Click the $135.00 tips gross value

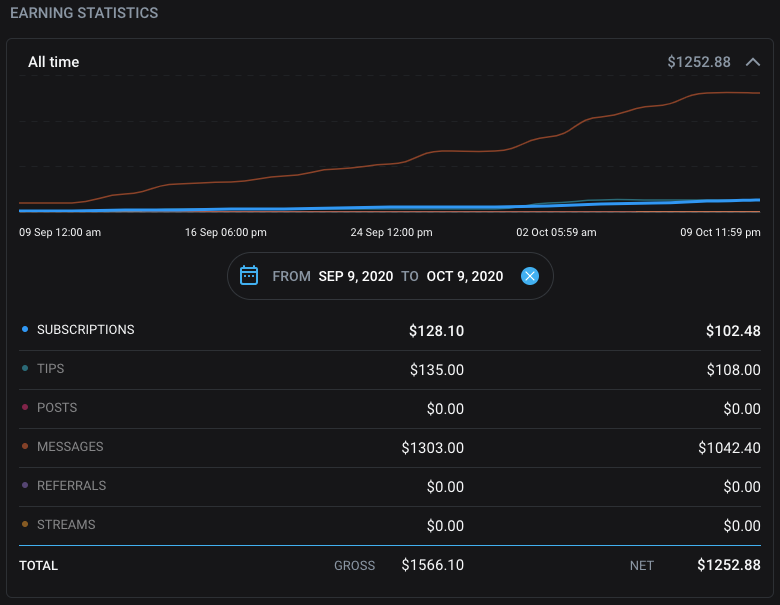coord(437,370)
